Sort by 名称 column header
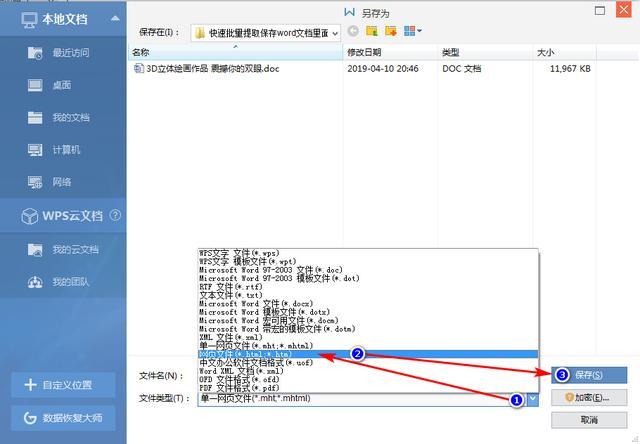Viewport: 640px width, 444px height. 236,52
